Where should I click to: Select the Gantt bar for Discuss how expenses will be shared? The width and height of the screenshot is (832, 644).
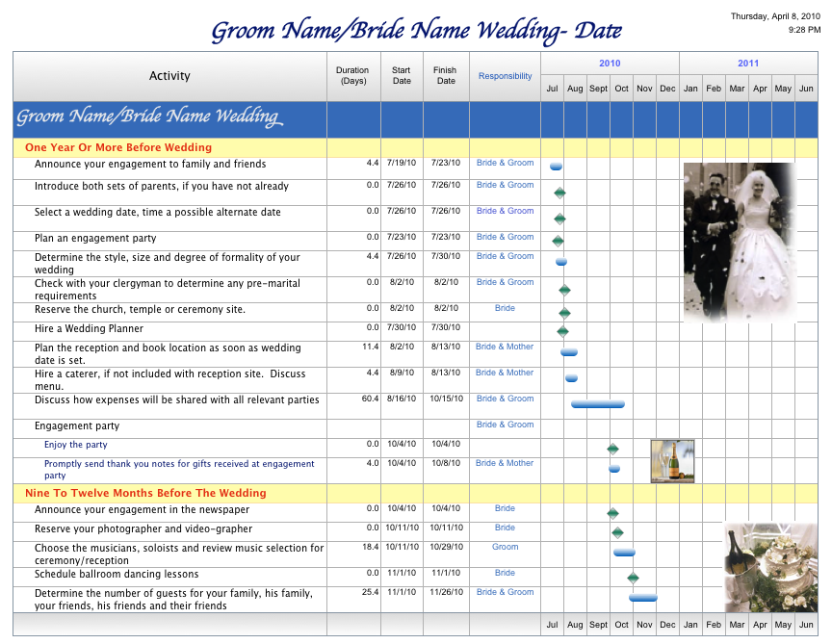pos(597,404)
